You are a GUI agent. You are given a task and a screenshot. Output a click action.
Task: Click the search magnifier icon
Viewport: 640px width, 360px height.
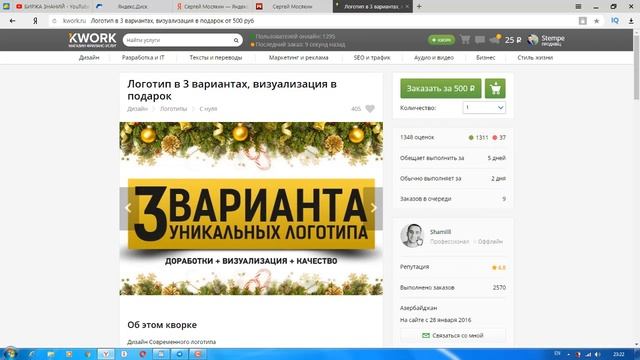[x=236, y=40]
